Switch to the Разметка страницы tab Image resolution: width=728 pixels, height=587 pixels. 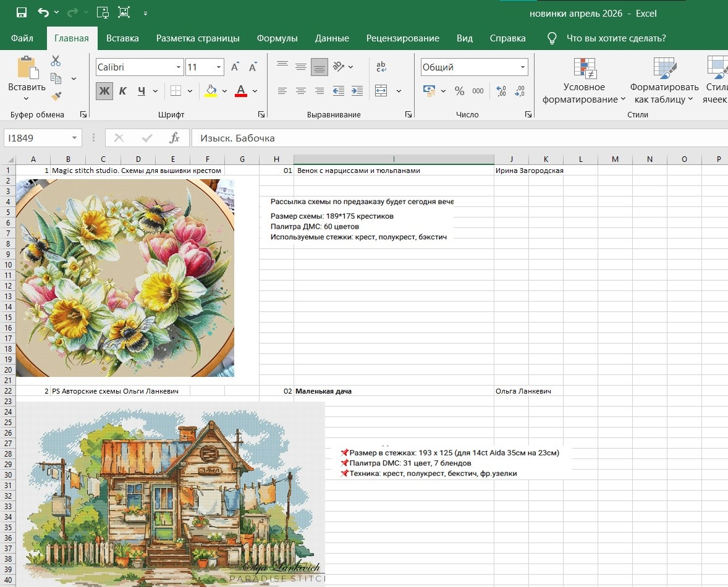pyautogui.click(x=198, y=38)
